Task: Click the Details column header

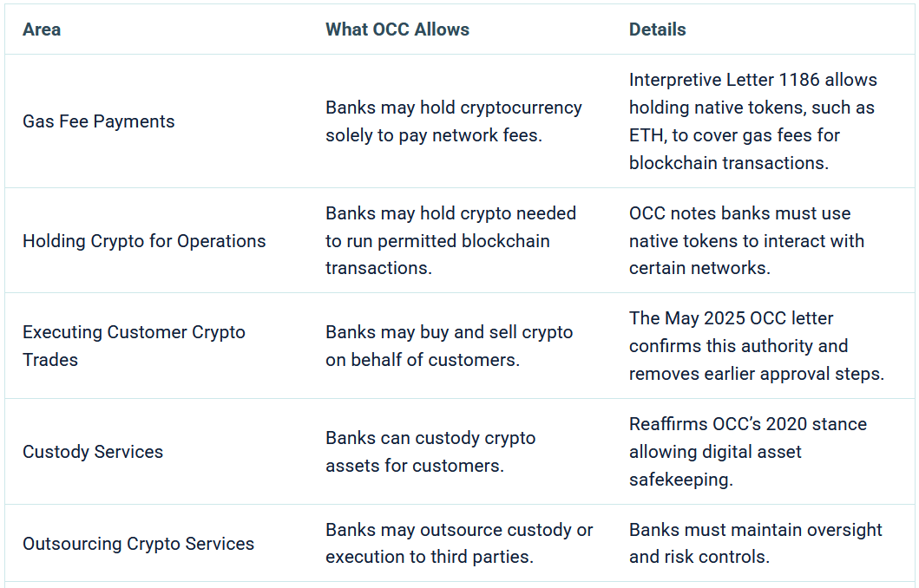Action: pos(657,29)
